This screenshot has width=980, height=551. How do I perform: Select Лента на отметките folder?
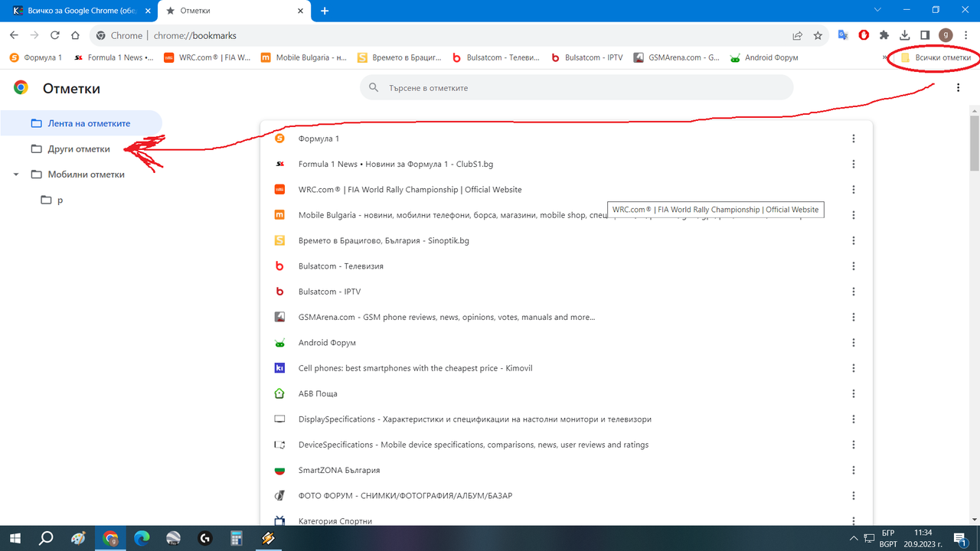[81, 123]
